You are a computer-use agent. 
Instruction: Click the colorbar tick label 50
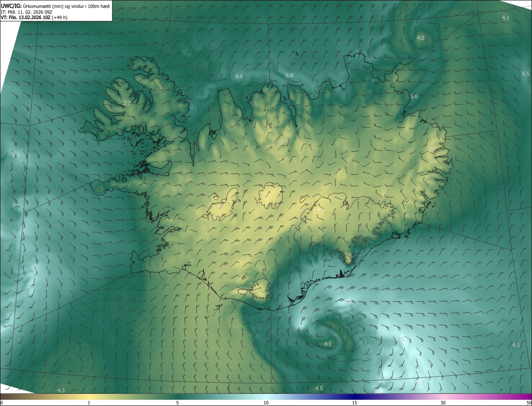click(529, 403)
